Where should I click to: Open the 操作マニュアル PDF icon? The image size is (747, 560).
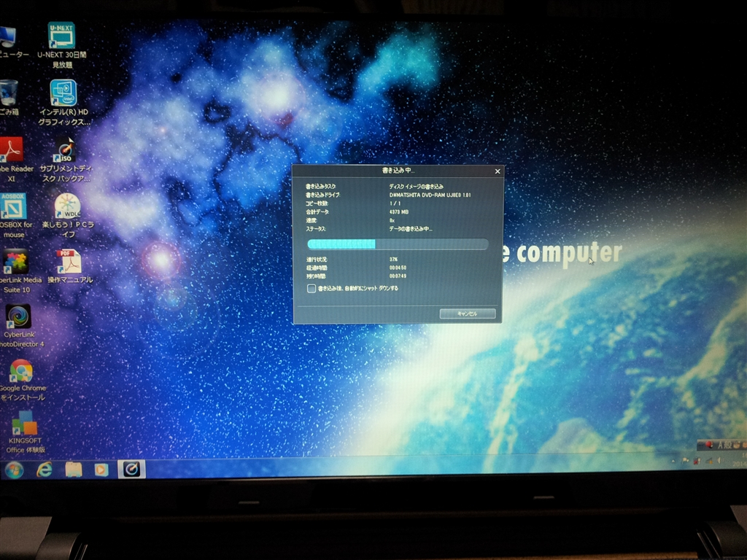point(69,267)
